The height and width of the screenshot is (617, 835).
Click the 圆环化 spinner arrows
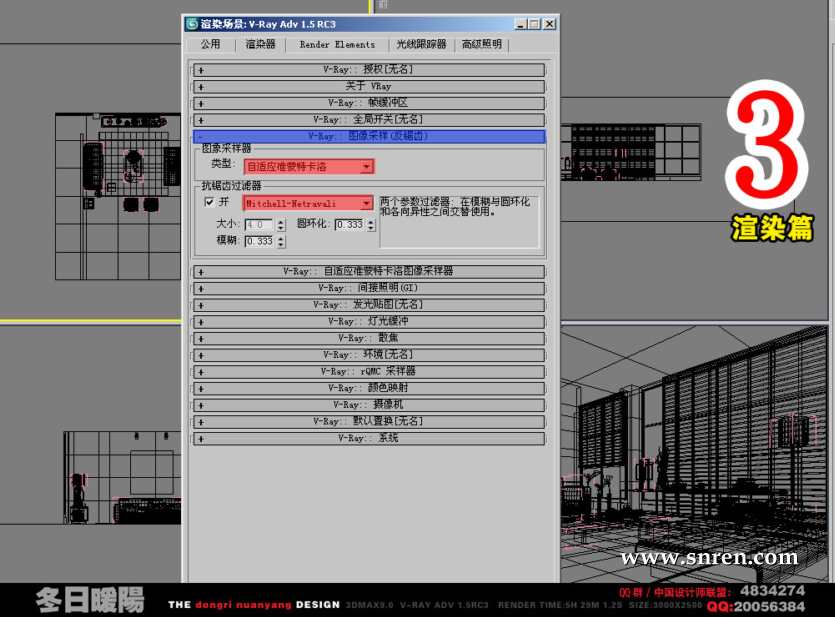click(371, 225)
